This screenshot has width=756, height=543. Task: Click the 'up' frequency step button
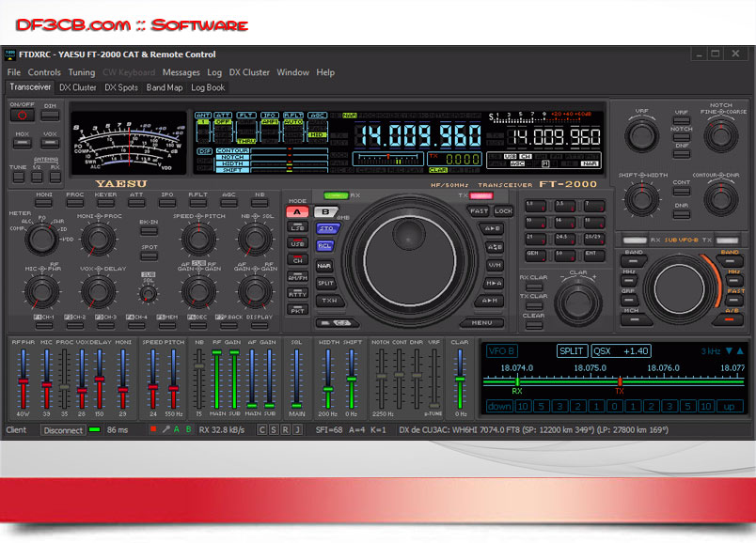pyautogui.click(x=726, y=406)
